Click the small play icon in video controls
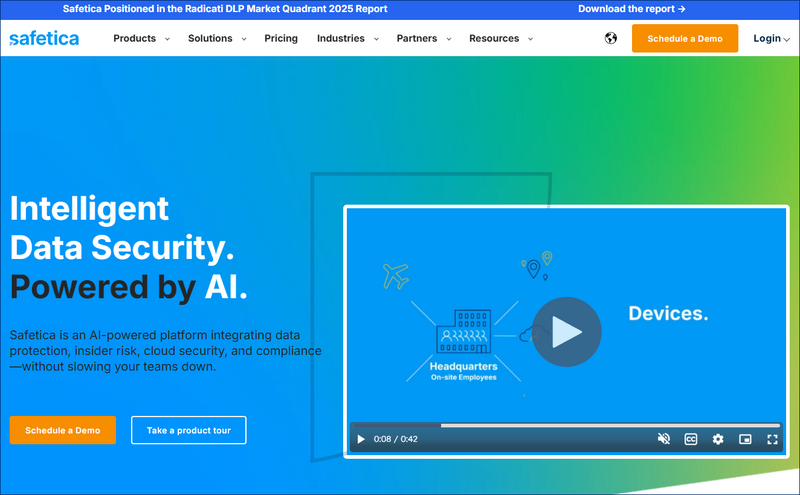The image size is (800, 495). pos(361,439)
